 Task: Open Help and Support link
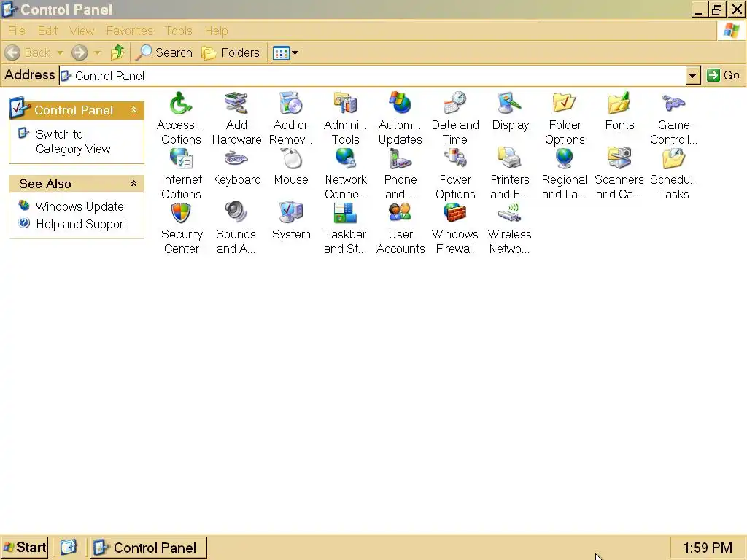tap(82, 224)
